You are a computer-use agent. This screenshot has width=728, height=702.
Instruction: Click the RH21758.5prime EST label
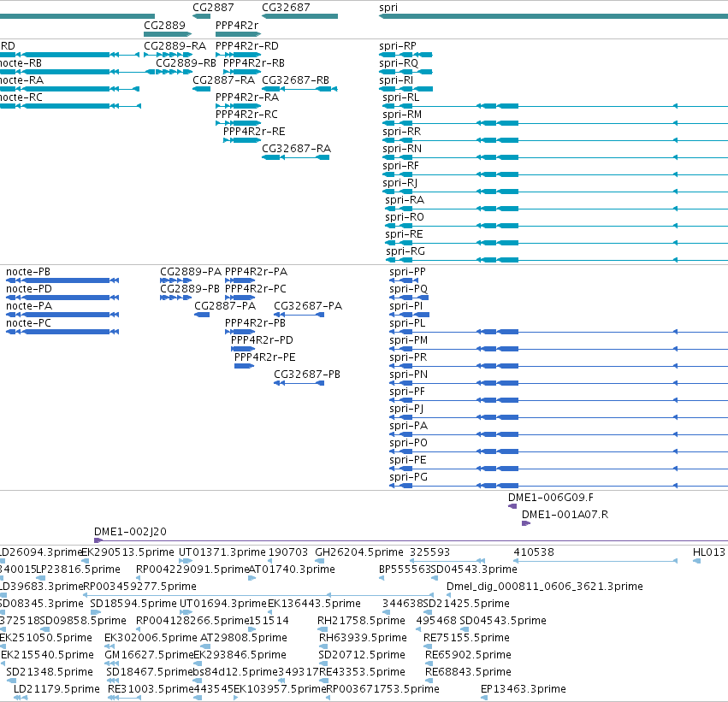point(361,621)
